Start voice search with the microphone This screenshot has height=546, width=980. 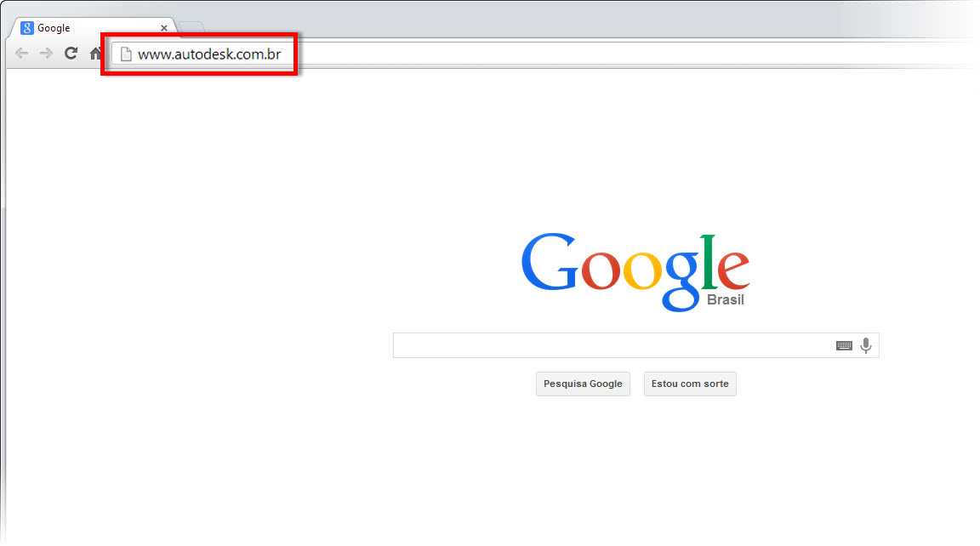pos(866,345)
